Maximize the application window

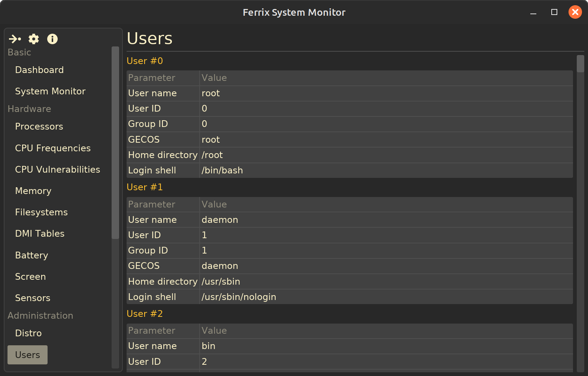pos(554,12)
